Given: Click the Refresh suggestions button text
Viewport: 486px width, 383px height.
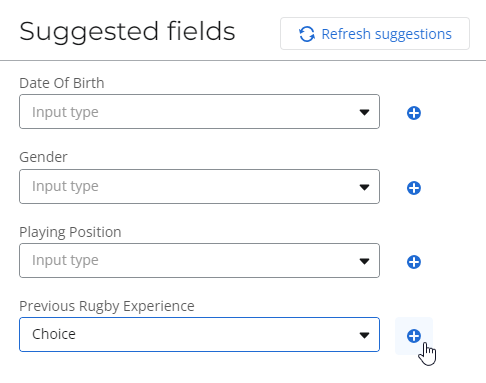Looking at the screenshot, I should tap(386, 34).
